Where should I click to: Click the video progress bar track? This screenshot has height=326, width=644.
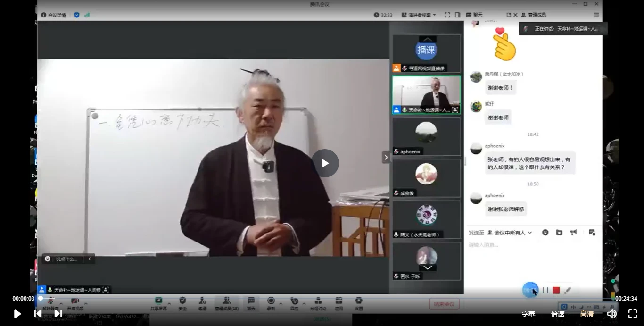pos(326,298)
